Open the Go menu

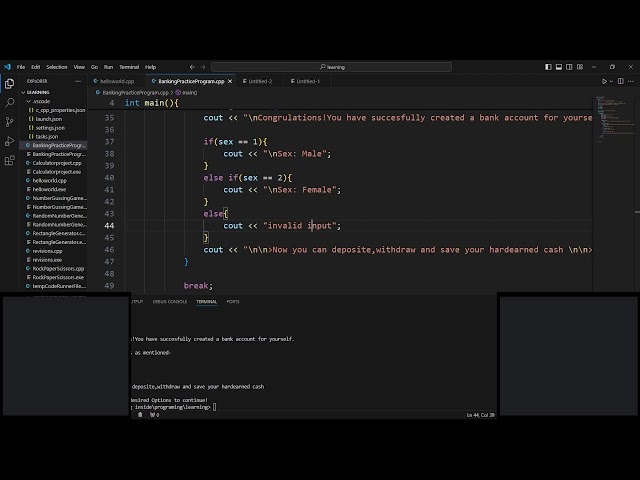coord(94,67)
